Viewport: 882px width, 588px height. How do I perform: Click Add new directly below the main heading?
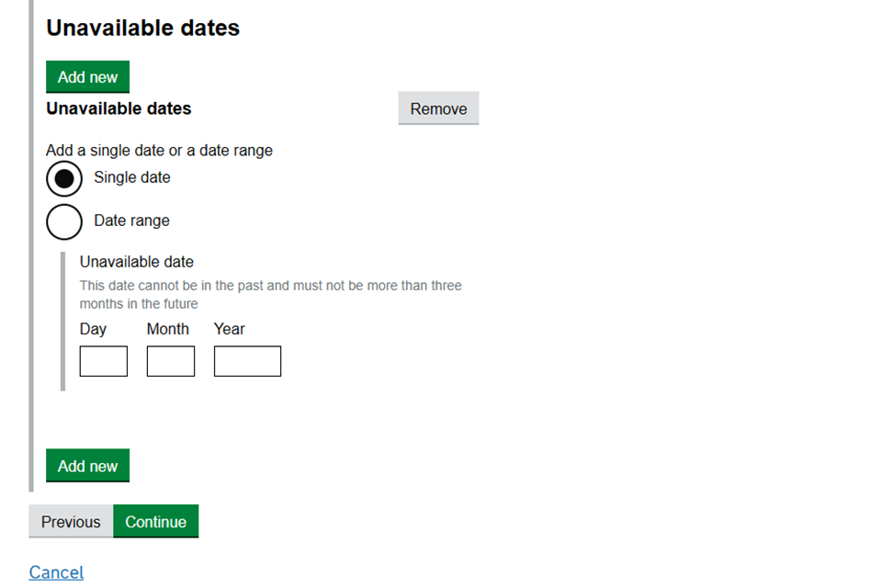(x=87, y=77)
